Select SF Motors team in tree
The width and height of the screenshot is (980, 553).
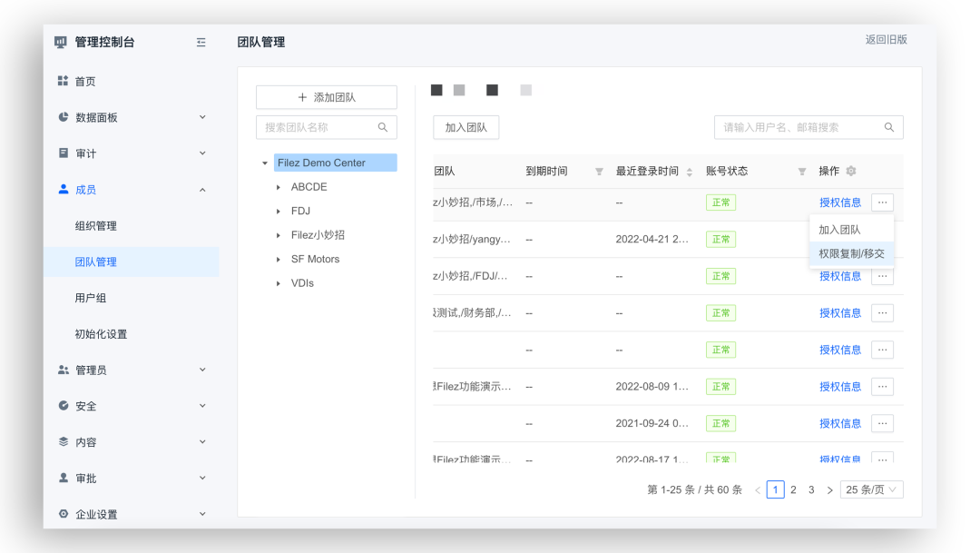point(315,259)
